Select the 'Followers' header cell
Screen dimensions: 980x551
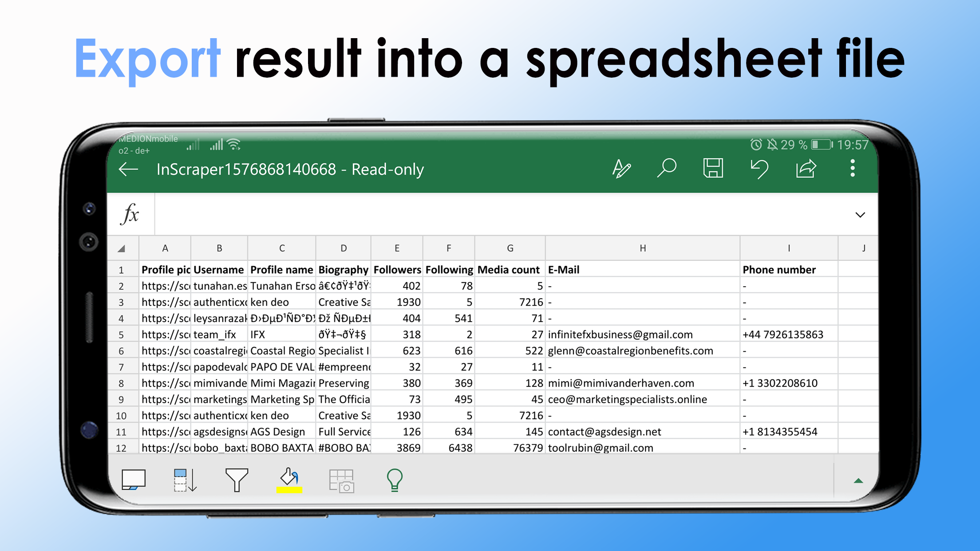(x=397, y=270)
